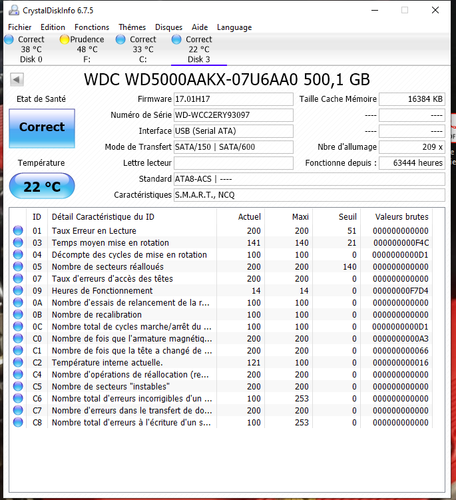
Task: Select the Taux Erreur en Lecture row text
Action: (x=94, y=231)
